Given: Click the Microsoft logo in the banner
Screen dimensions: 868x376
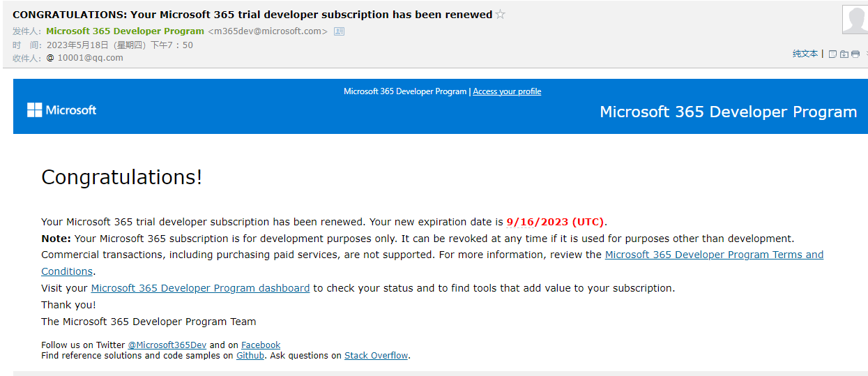Looking at the screenshot, I should point(61,110).
